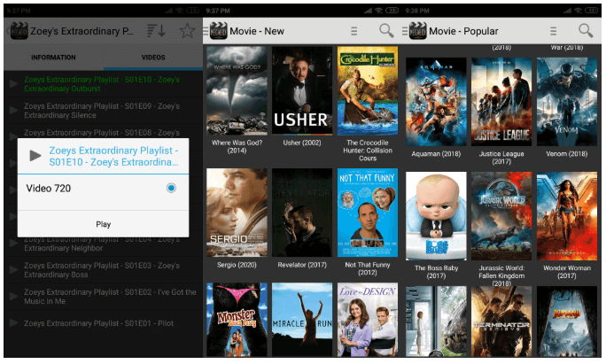The image size is (606, 364).
Task: Open the Terminator Genisys poster
Action: [501, 321]
